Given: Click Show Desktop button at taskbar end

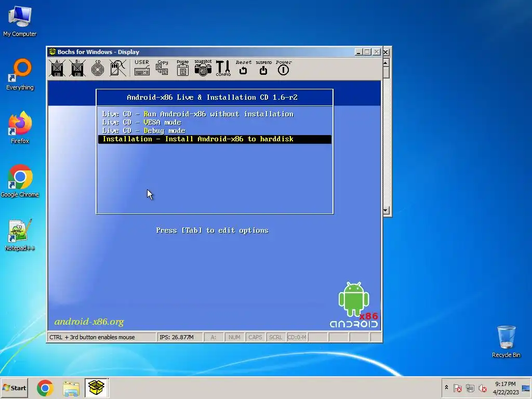Looking at the screenshot, I should click(526, 388).
